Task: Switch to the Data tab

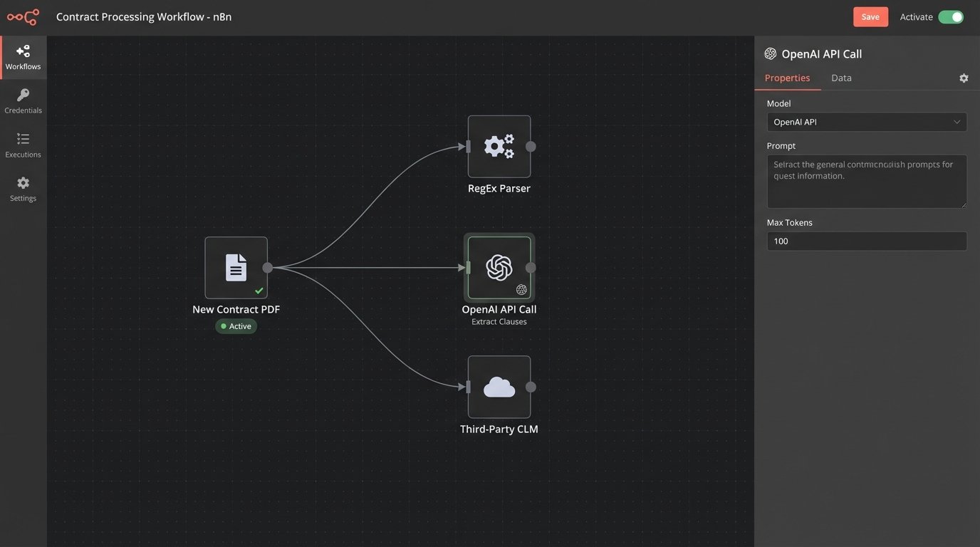Action: pyautogui.click(x=841, y=77)
